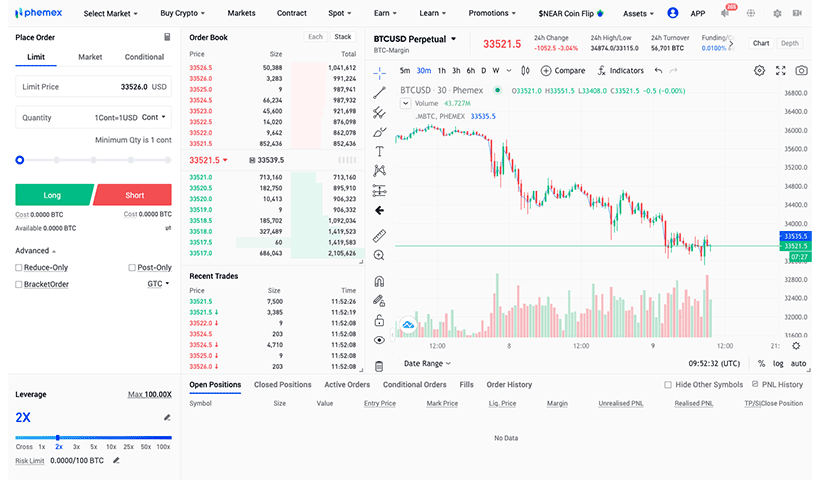Enable the Post-Only checkbox
This screenshot has width=820, height=480.
[x=132, y=268]
